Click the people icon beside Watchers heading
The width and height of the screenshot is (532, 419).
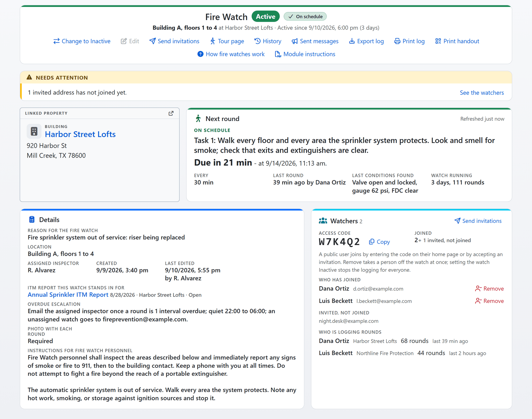[323, 221]
